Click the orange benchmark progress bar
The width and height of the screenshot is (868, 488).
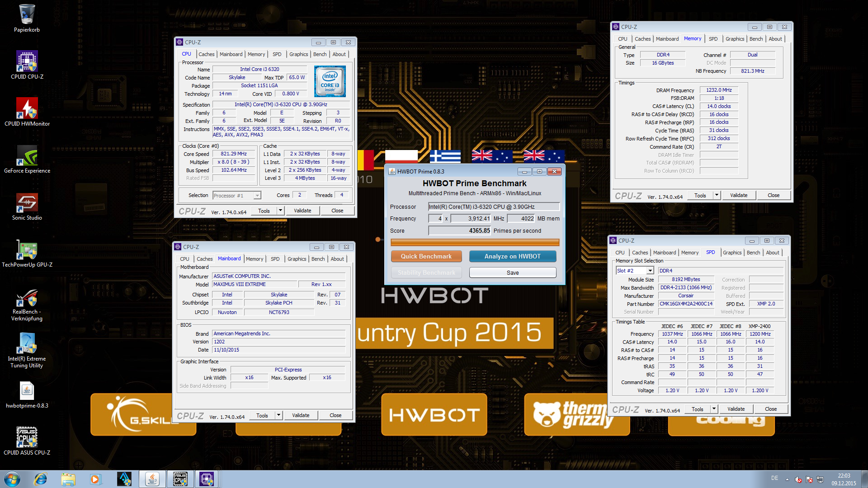475,242
